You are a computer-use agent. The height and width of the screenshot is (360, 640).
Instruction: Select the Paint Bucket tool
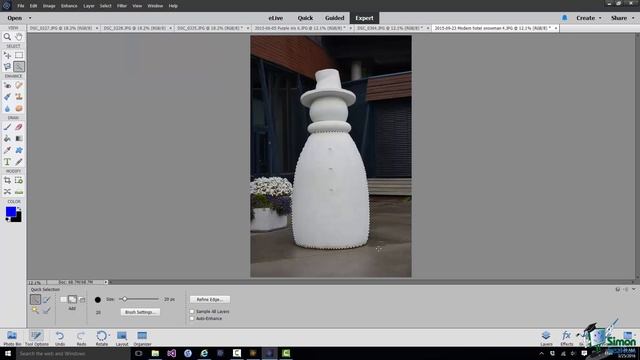point(7,138)
